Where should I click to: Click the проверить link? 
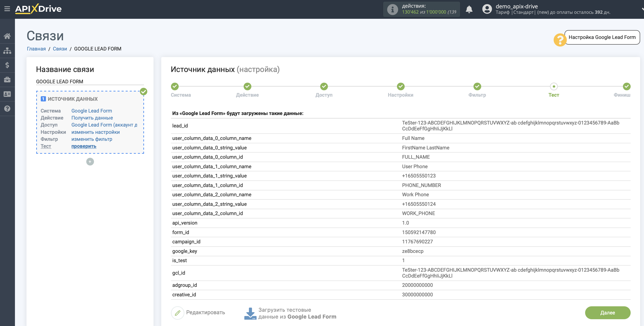coord(84,146)
